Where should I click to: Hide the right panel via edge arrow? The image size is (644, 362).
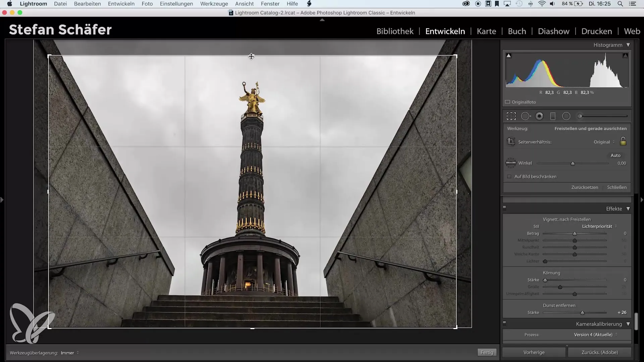(642, 200)
